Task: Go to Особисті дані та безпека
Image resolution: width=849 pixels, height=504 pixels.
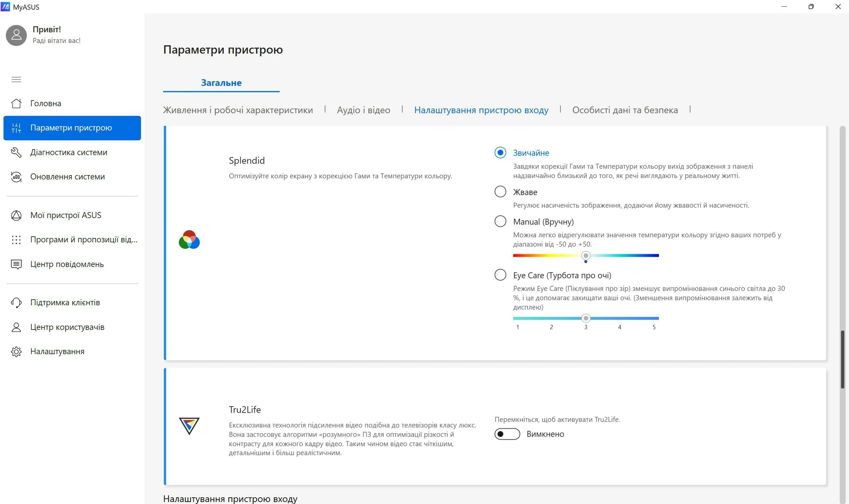Action: [625, 110]
